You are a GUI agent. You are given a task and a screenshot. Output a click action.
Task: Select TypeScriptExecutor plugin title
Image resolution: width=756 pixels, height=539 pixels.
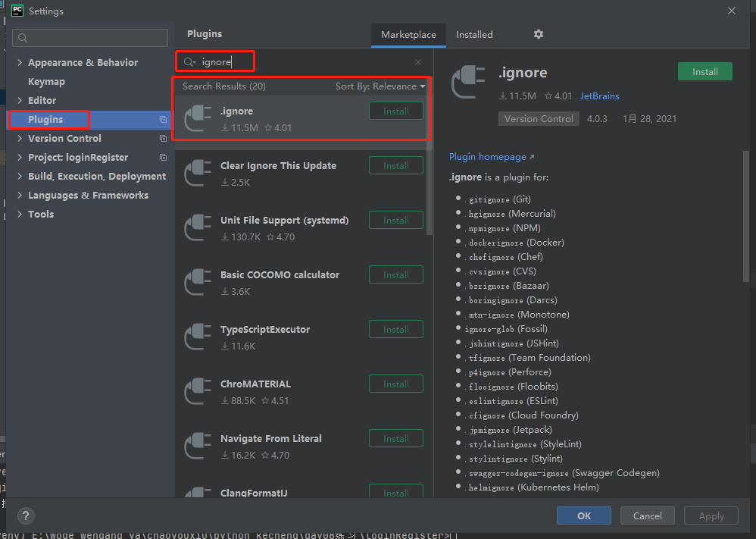coord(264,330)
